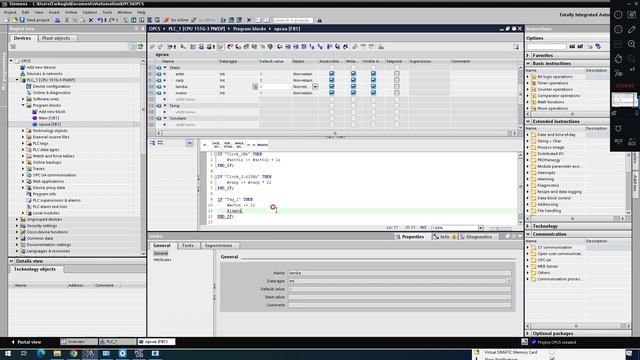Click the Print icon in main toolbar

click(58, 20)
